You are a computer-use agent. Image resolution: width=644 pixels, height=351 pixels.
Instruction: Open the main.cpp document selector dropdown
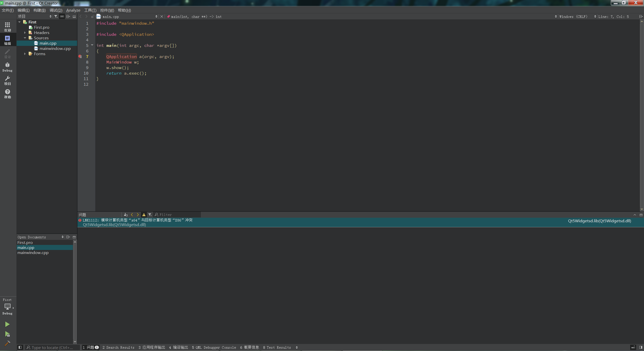[x=130, y=16]
